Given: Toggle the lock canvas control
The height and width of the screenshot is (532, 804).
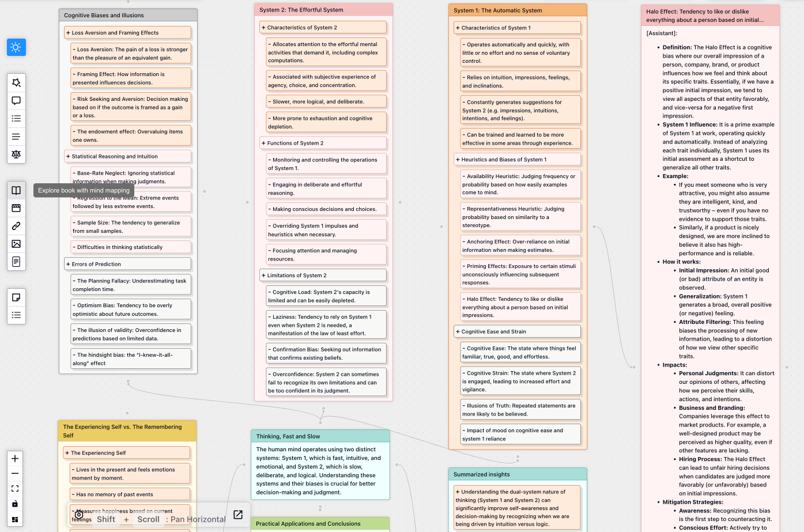Looking at the screenshot, I should [x=15, y=503].
